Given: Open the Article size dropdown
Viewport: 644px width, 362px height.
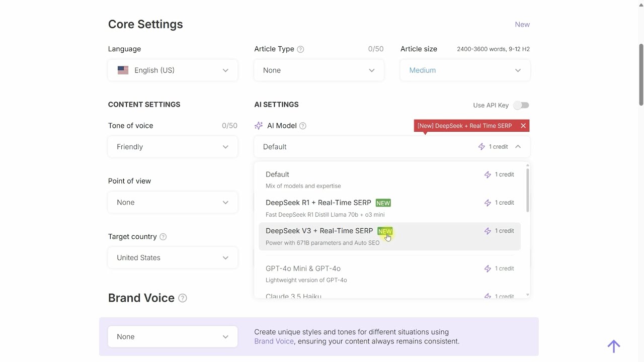Looking at the screenshot, I should pos(465,70).
